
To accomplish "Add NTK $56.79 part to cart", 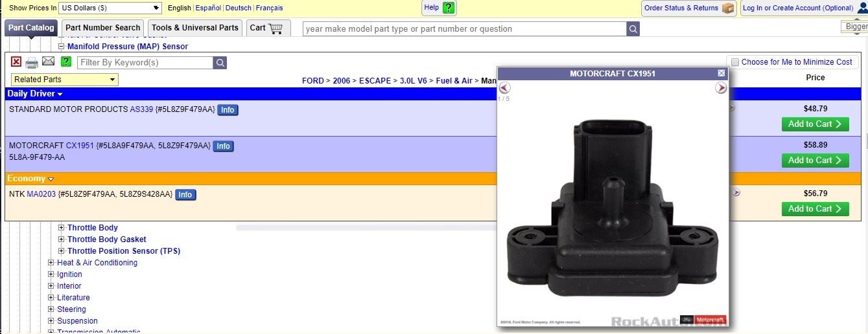I will tap(815, 209).
